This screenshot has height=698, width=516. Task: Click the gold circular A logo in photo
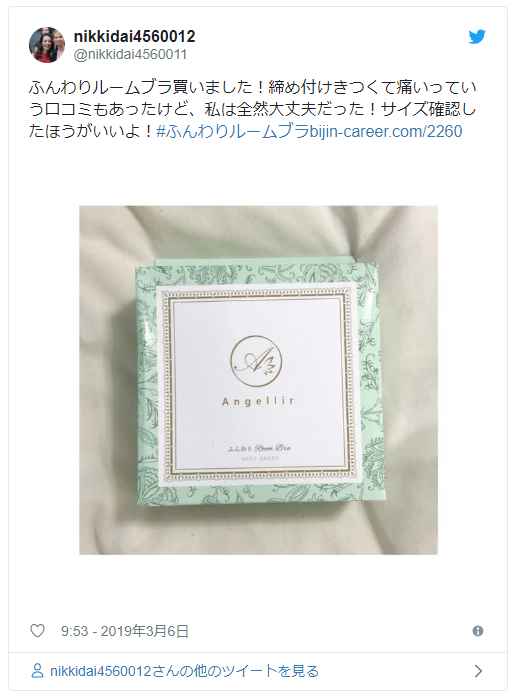click(x=256, y=361)
